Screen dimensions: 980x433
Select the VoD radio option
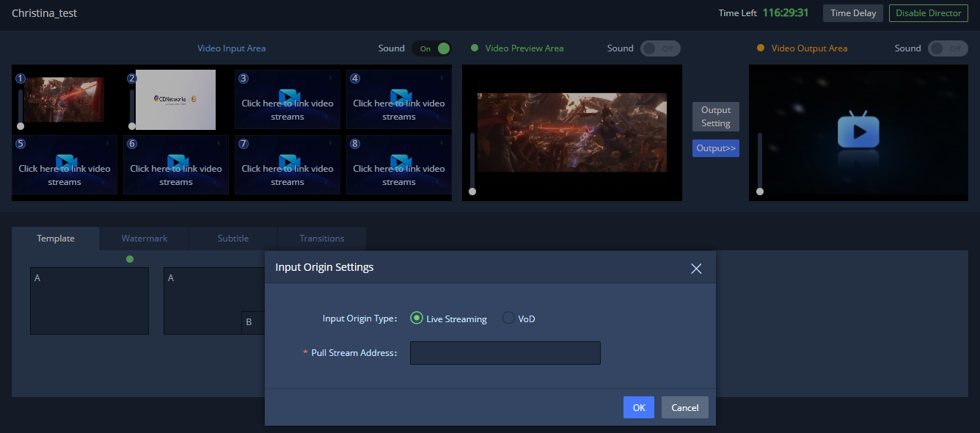pos(508,319)
